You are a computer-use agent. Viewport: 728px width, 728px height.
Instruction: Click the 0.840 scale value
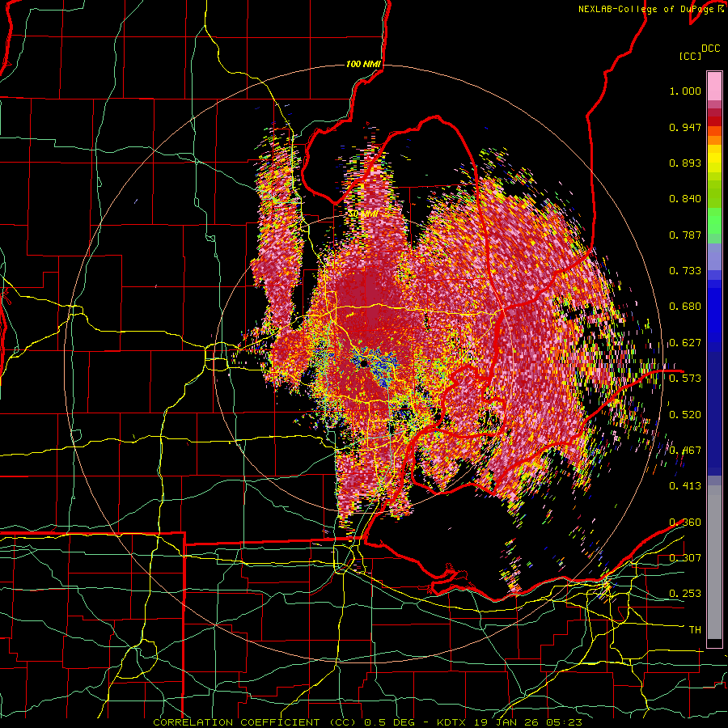[685, 199]
